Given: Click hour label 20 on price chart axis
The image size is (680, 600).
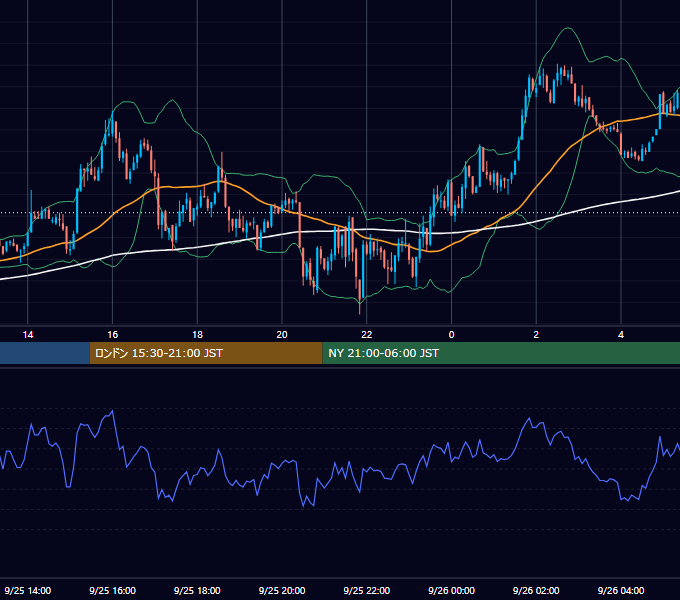Looking at the screenshot, I should click(x=282, y=335).
